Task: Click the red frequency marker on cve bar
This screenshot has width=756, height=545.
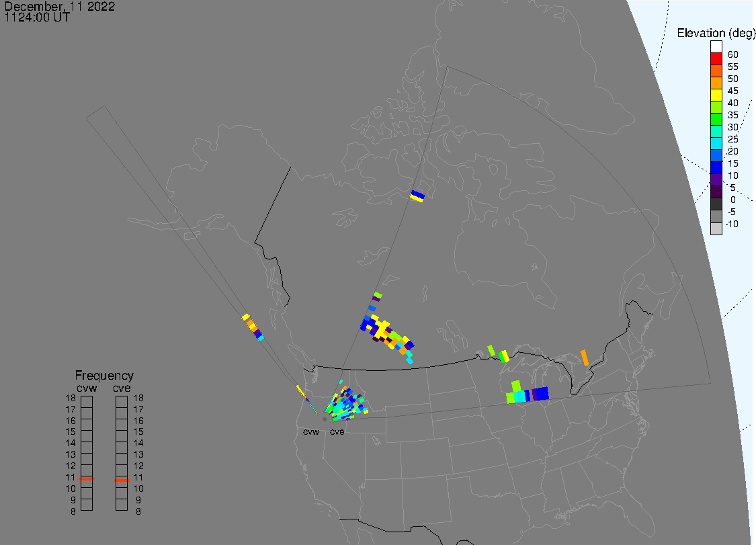Action: coord(122,480)
